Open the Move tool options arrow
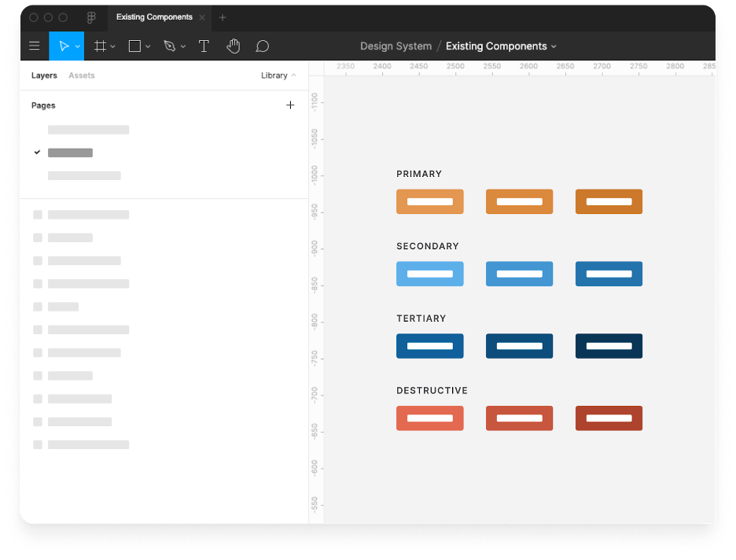Viewport: 736px width, 560px height. click(x=77, y=46)
